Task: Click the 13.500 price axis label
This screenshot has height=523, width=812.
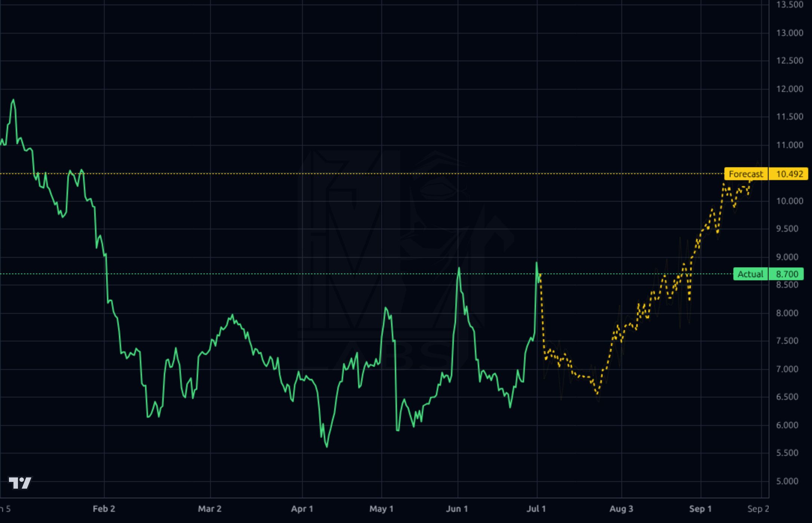Action: click(x=790, y=4)
